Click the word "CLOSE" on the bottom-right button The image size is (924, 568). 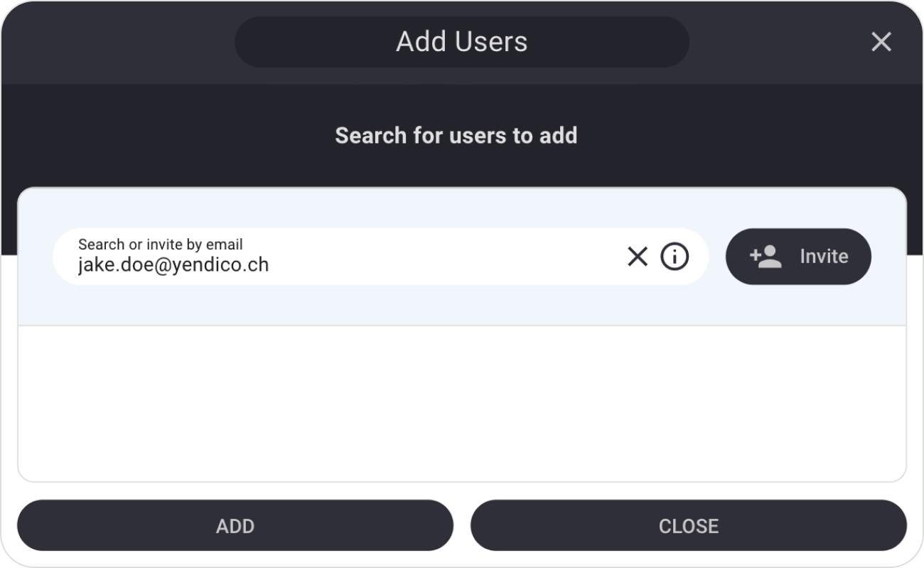pos(688,526)
